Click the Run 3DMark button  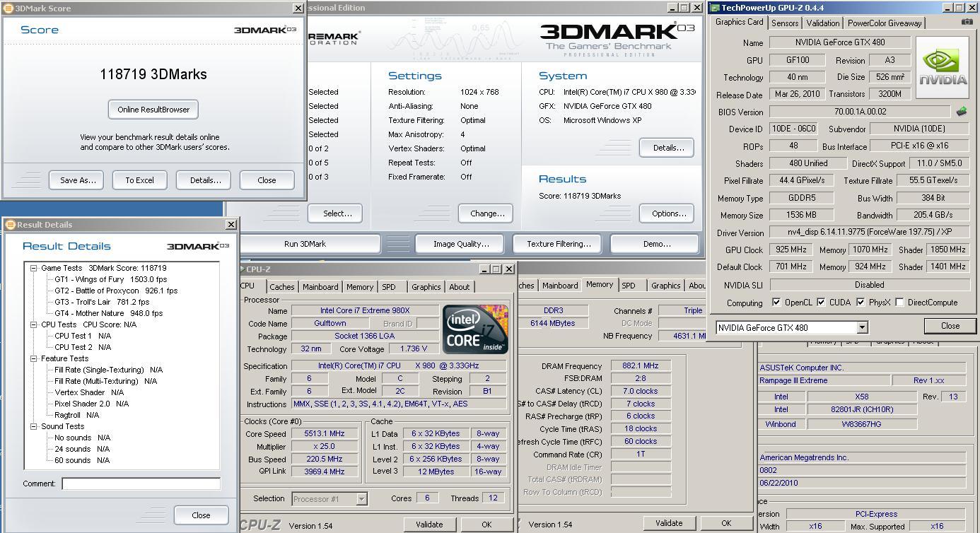tap(305, 244)
